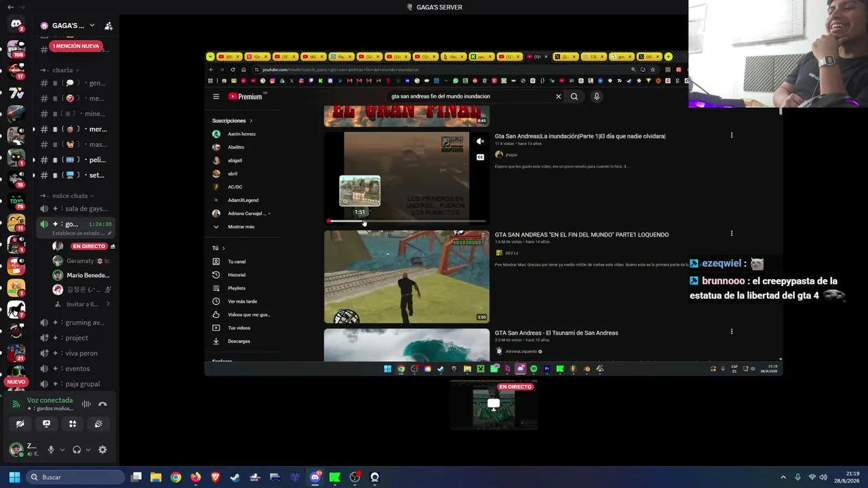Open options for La inundación Parte 1 video
The width and height of the screenshot is (868, 488).
click(x=731, y=136)
